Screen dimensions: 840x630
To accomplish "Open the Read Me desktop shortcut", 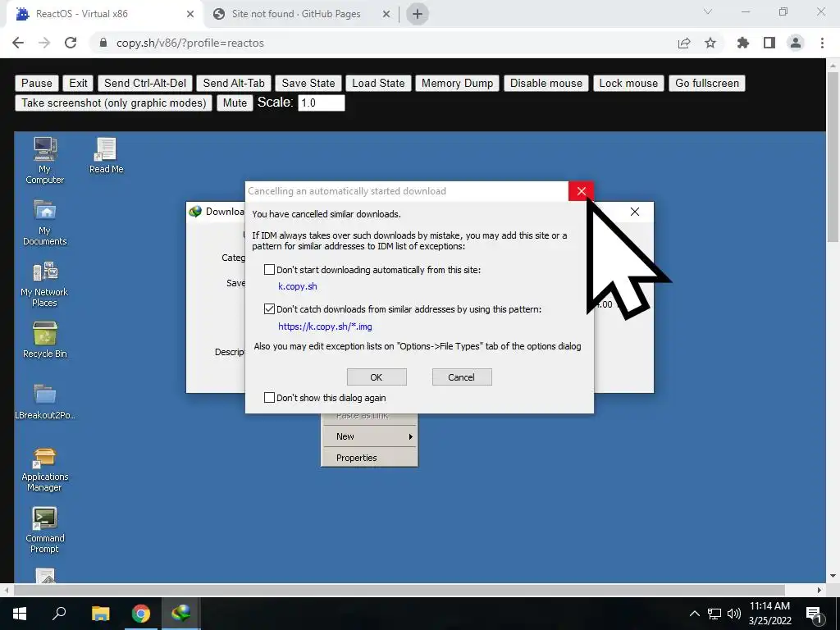I will point(106,155).
